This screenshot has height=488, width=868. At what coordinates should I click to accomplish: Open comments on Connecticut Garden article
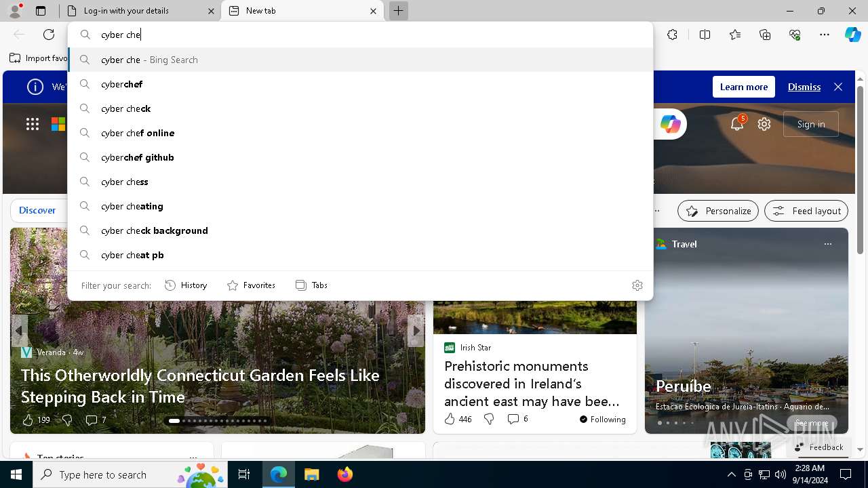(x=96, y=420)
